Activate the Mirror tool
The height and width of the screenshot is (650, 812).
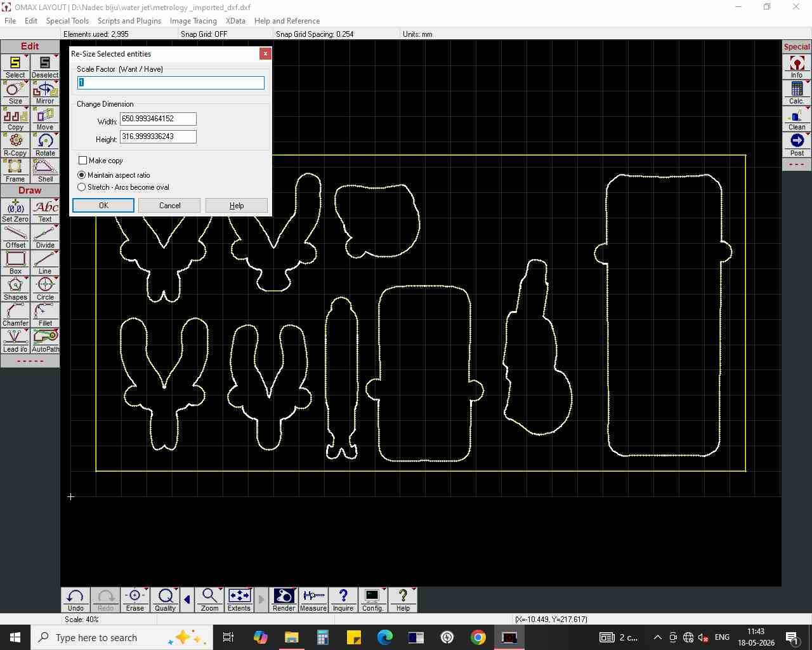click(x=45, y=93)
